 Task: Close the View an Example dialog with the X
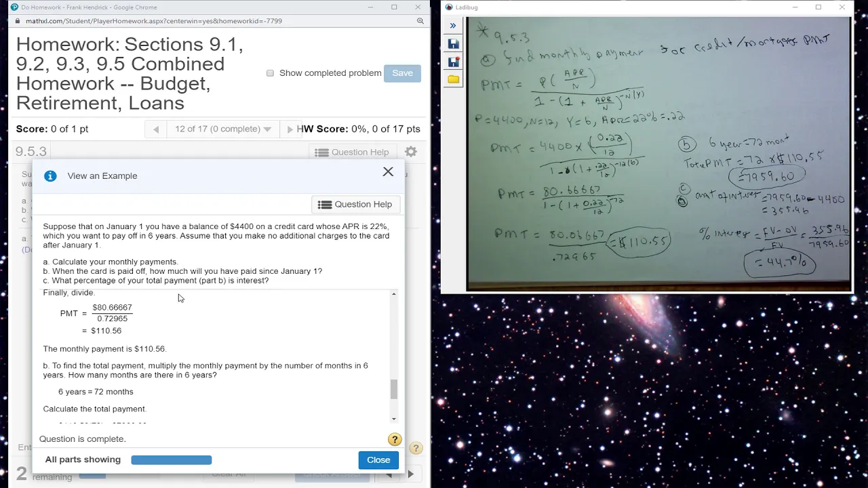pos(388,172)
